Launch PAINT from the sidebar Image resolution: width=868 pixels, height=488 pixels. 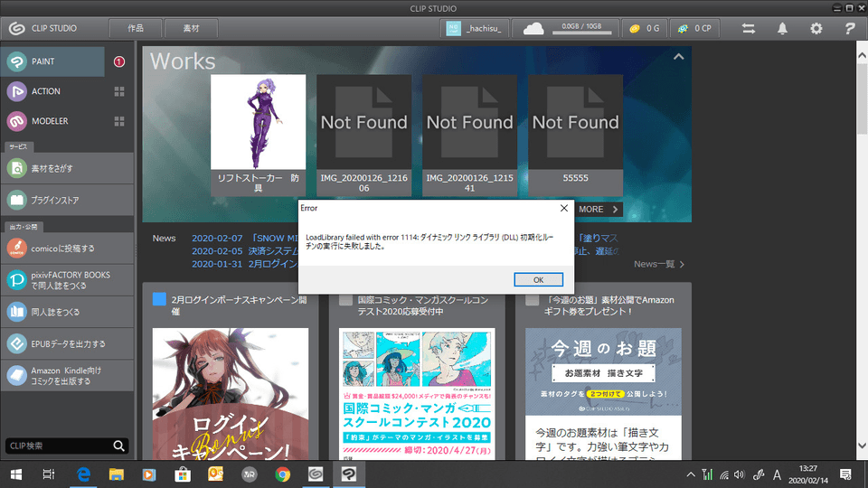52,61
